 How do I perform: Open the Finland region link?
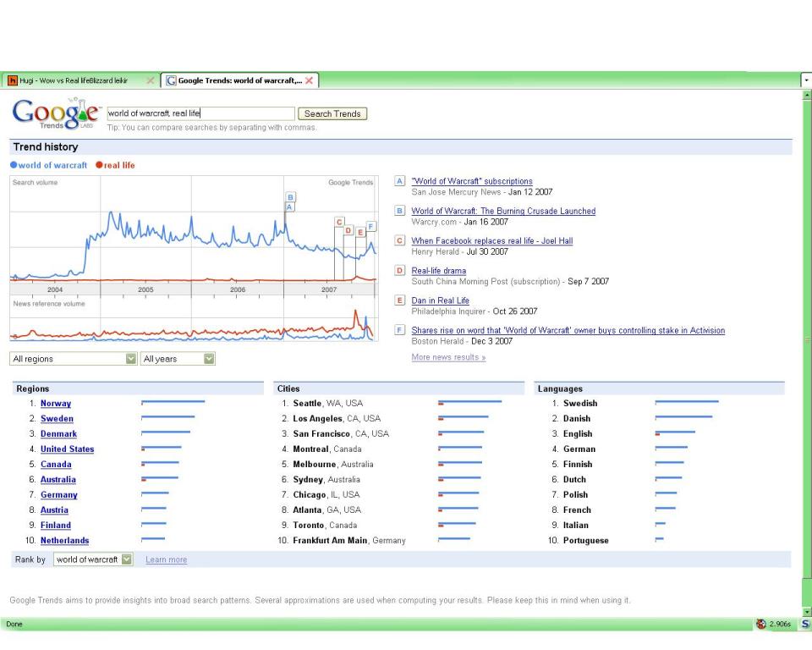(x=56, y=525)
